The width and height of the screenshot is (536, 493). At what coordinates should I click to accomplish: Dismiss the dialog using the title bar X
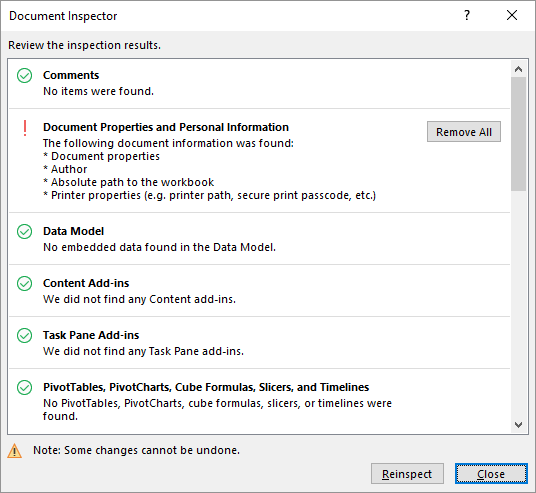pos(512,15)
